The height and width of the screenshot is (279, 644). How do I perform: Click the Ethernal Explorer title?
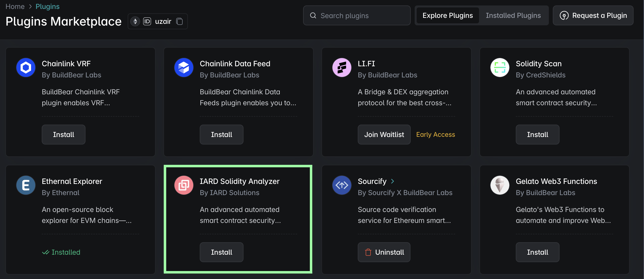(72, 181)
